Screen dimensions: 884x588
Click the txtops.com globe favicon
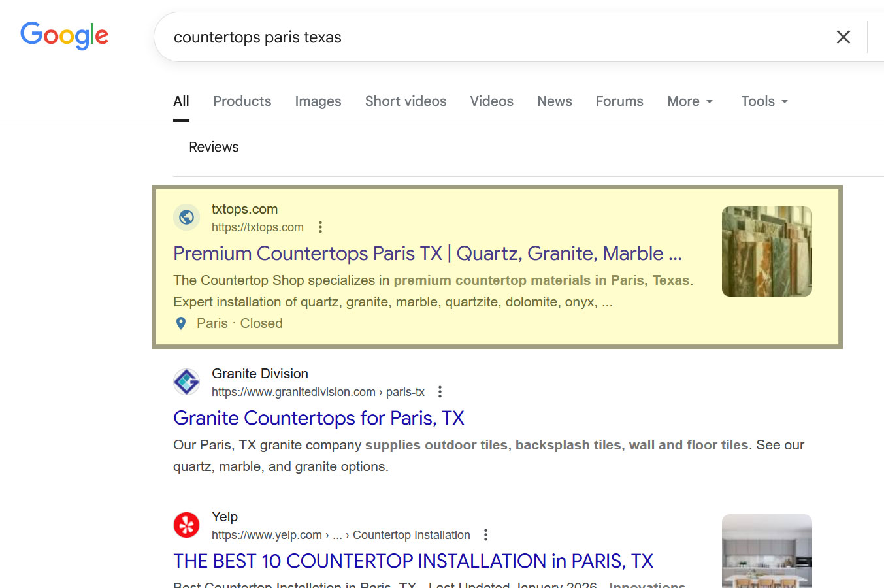point(186,217)
